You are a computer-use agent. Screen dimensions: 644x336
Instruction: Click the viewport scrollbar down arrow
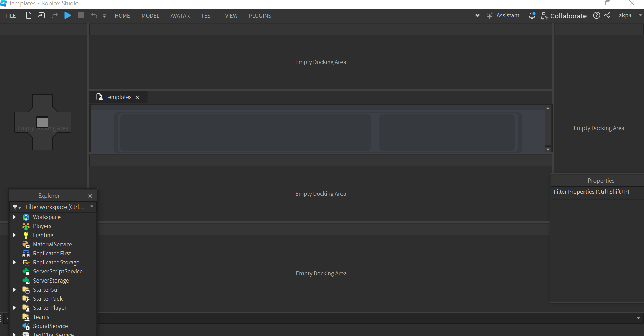coord(548,149)
